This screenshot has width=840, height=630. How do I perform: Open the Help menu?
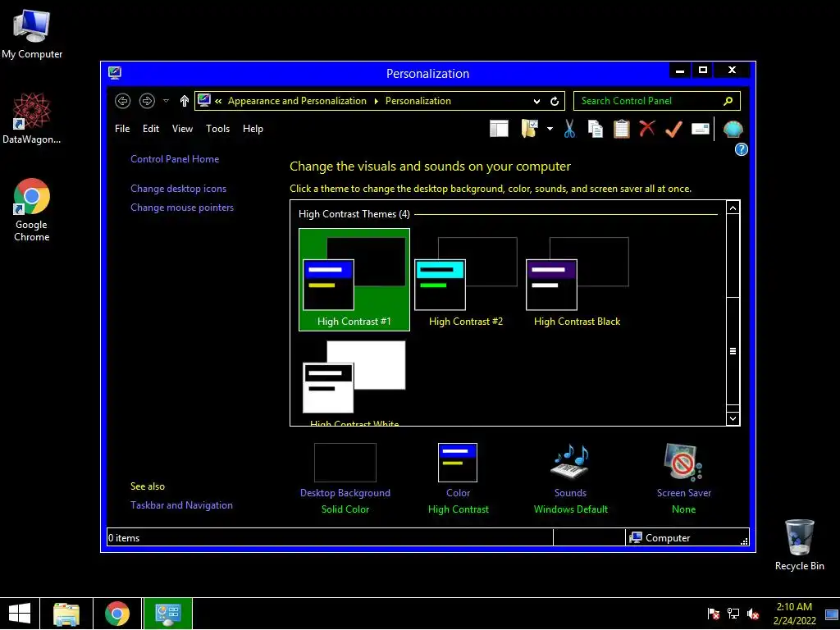coord(253,129)
